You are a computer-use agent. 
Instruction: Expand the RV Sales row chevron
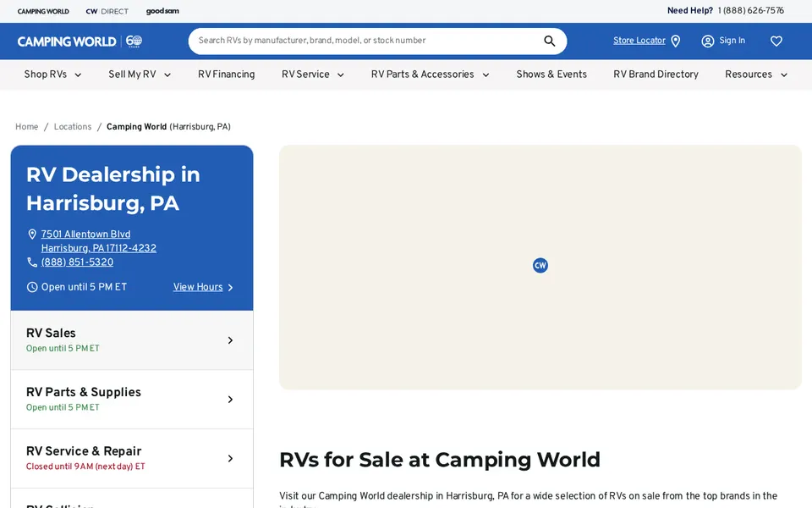230,340
